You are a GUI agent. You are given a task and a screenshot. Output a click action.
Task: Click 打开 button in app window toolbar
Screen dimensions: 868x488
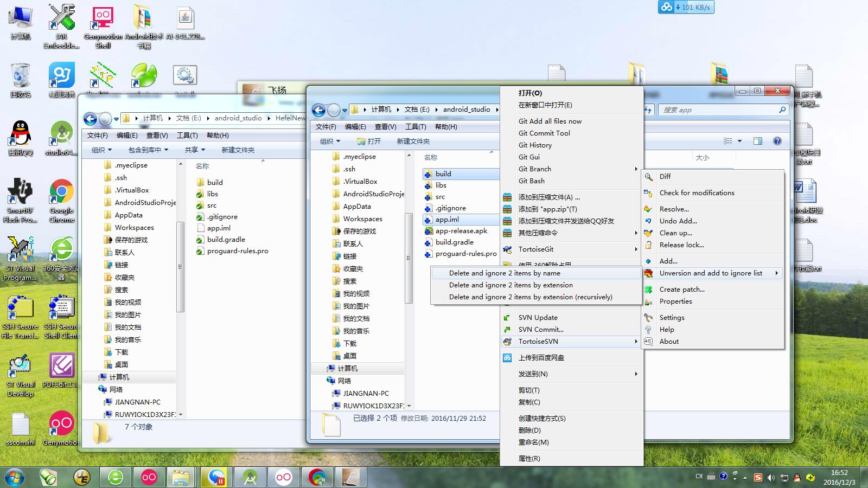(x=369, y=142)
